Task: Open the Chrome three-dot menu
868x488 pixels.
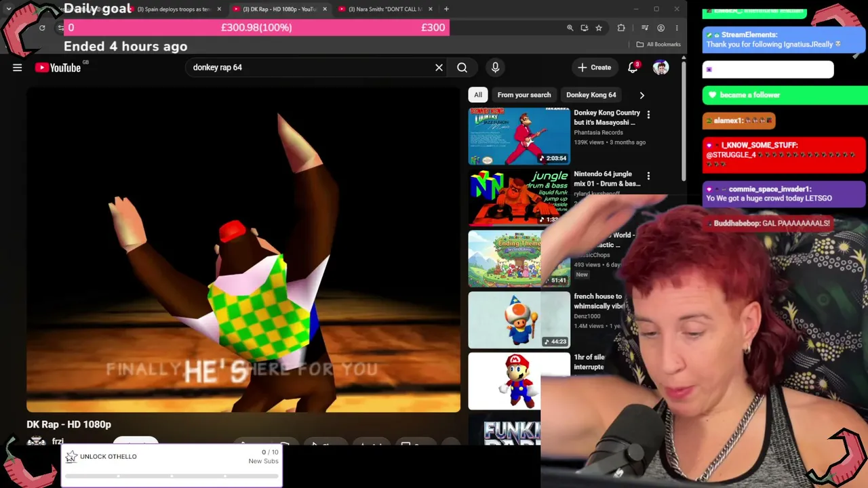Action: coord(677,28)
